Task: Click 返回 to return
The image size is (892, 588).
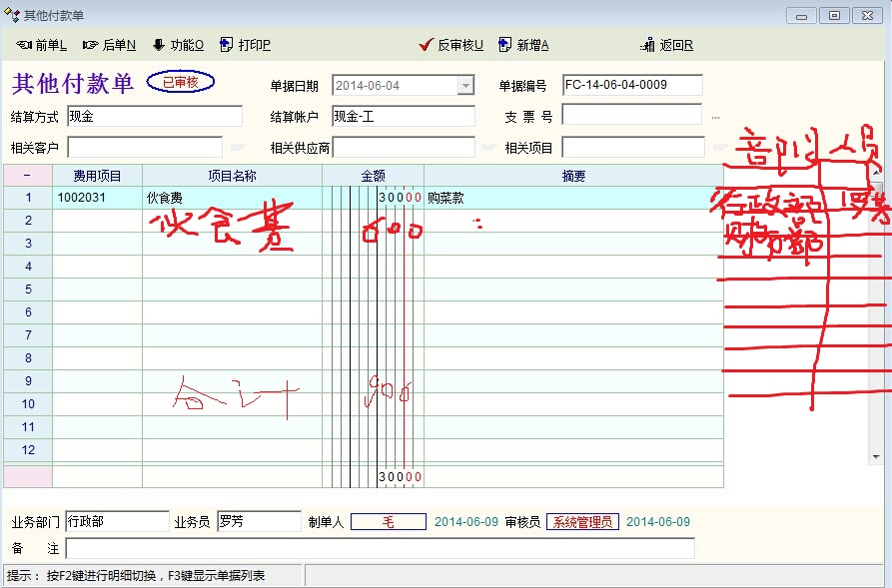Action: (667, 45)
